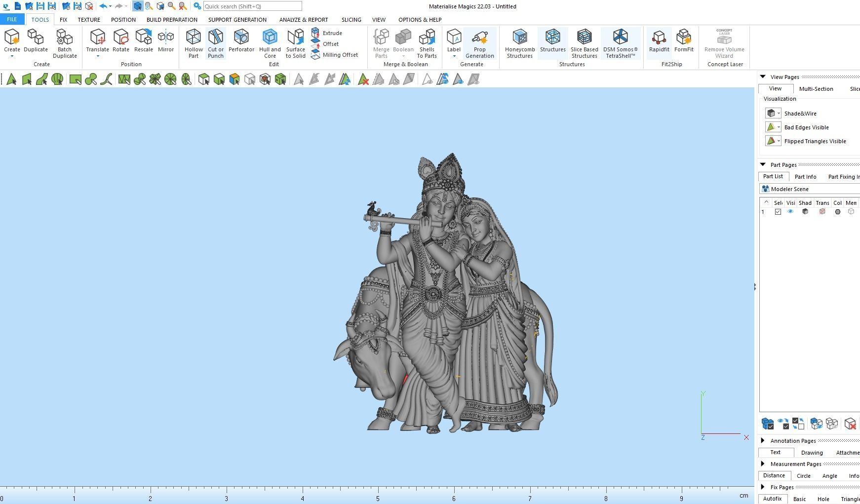This screenshot has width=860, height=504.
Task: Click the green triangle select tool icon
Action: (x=11, y=79)
